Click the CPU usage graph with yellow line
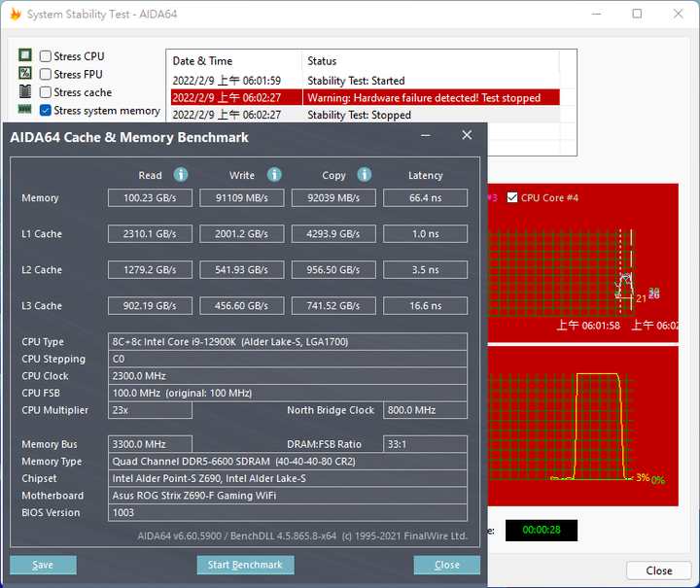The width and height of the screenshot is (700, 588). (x=582, y=426)
